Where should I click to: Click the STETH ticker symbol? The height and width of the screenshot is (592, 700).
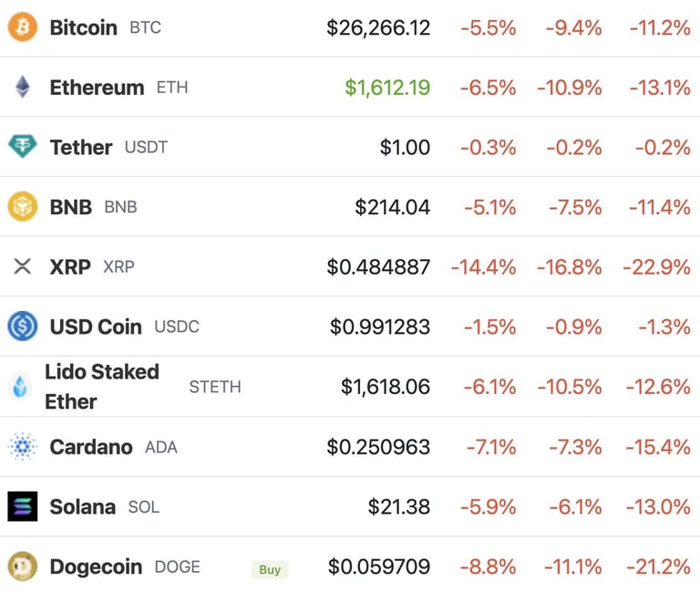click(x=215, y=387)
